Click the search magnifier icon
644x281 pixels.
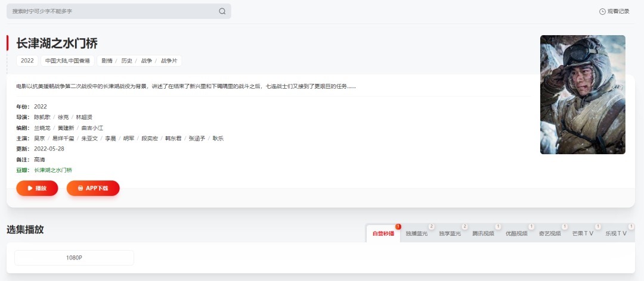(222, 11)
